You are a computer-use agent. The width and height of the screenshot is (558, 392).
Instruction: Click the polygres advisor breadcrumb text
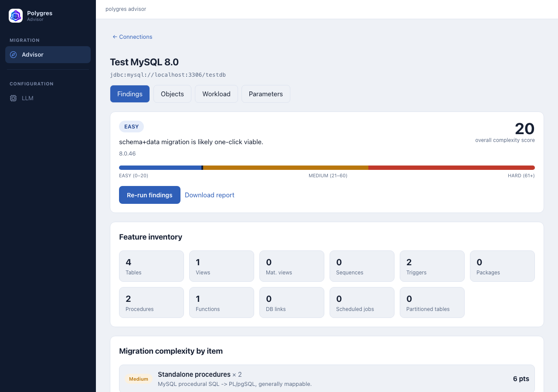pyautogui.click(x=126, y=9)
